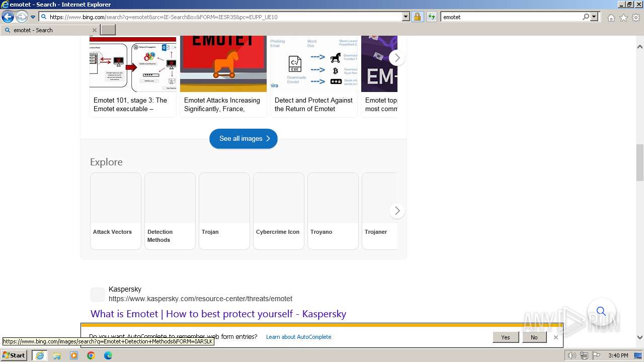
Task: Go back with the browser Back arrow
Action: pyautogui.click(x=8, y=17)
